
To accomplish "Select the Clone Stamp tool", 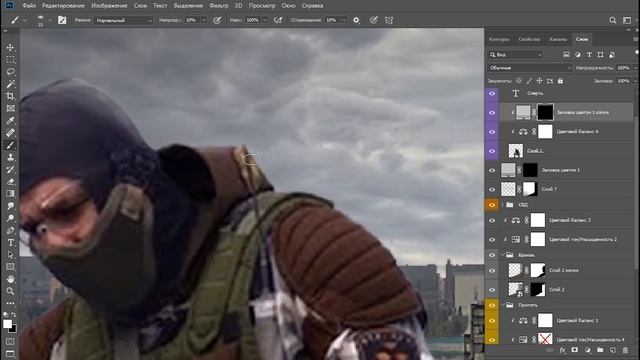I will point(10,157).
